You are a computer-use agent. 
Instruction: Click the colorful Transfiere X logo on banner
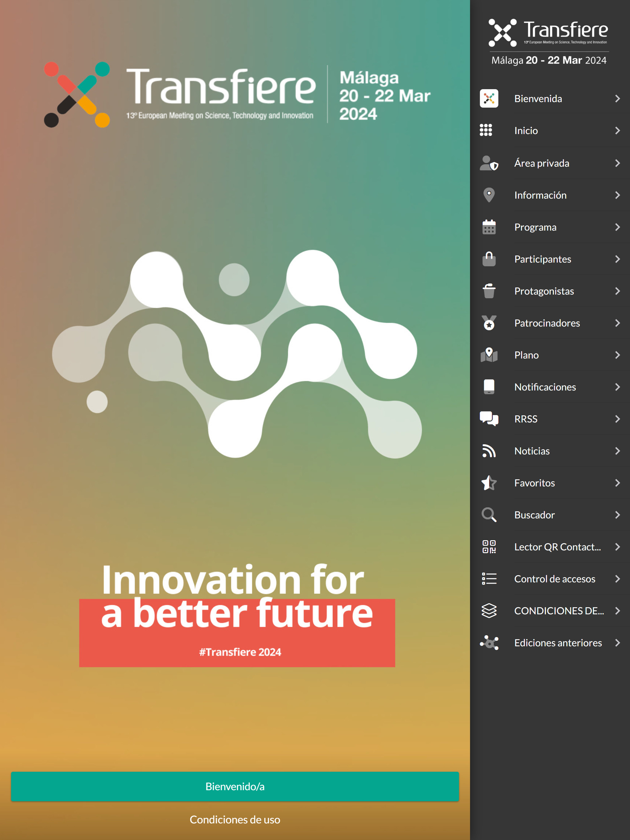pyautogui.click(x=77, y=95)
